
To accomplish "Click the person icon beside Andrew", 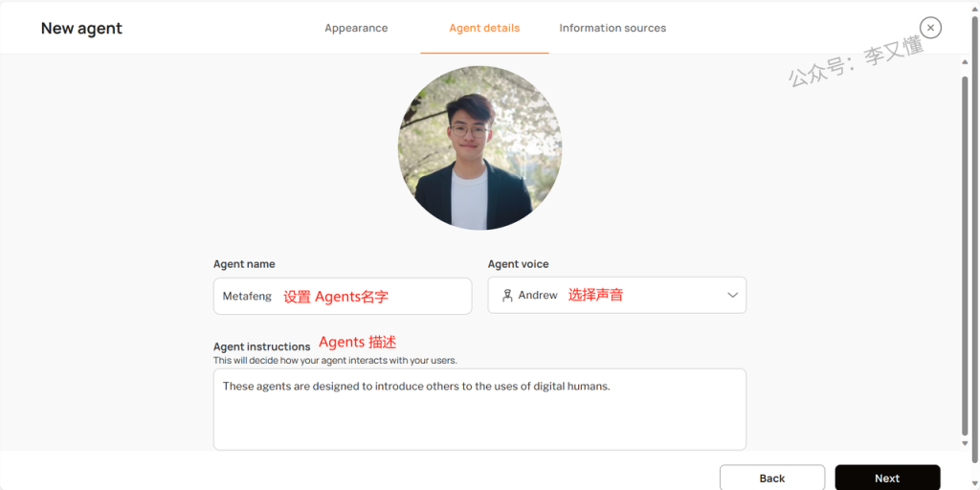I will click(x=507, y=296).
